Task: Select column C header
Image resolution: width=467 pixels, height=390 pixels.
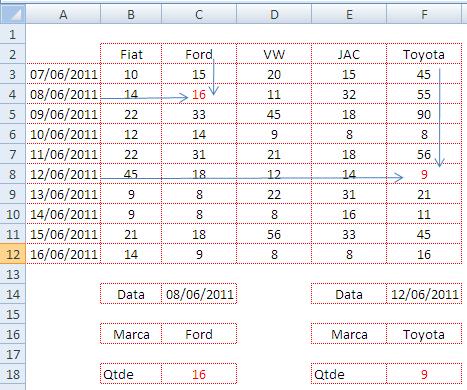Action: tap(199, 14)
